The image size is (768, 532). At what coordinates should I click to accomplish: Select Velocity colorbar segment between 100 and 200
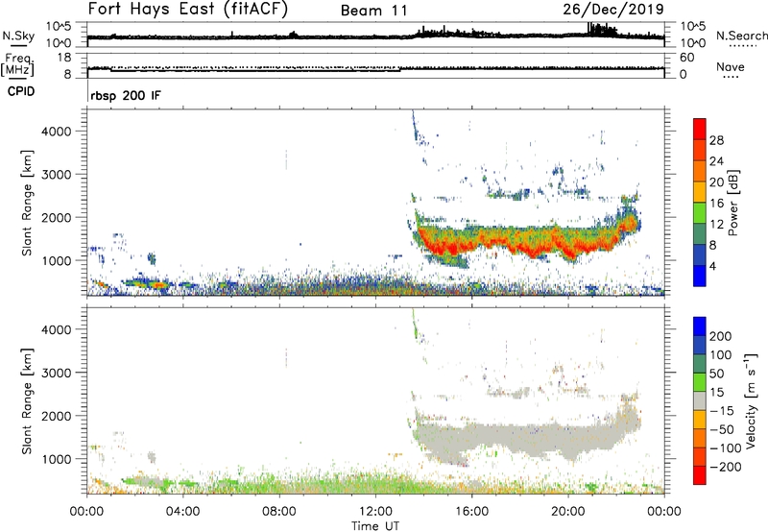700,345
